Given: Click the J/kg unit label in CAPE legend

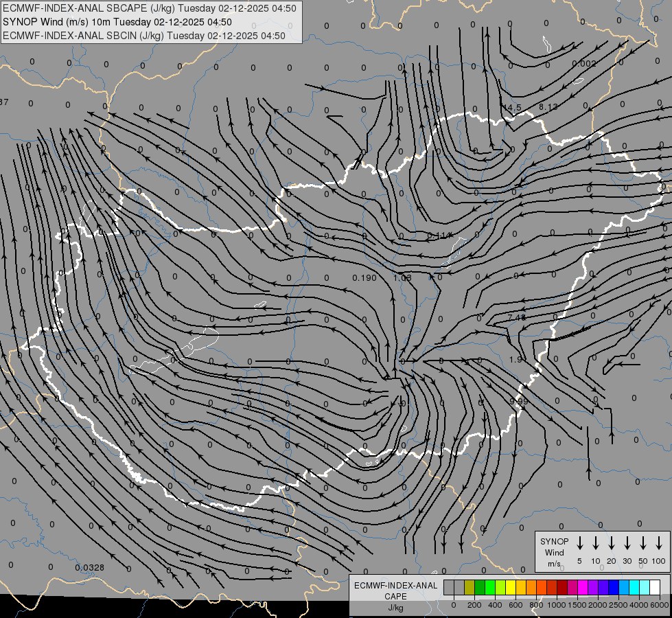Looking at the screenshot, I should click(395, 608).
